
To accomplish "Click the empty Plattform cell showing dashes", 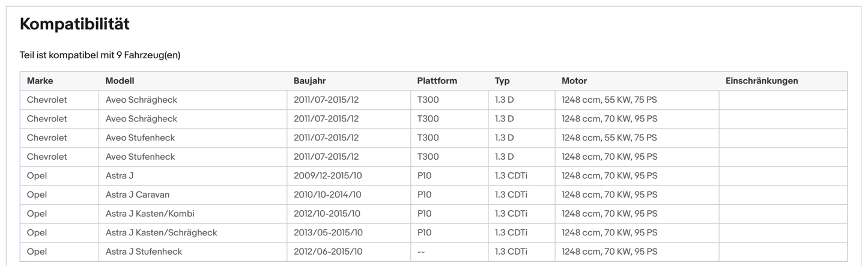I will click(421, 252).
